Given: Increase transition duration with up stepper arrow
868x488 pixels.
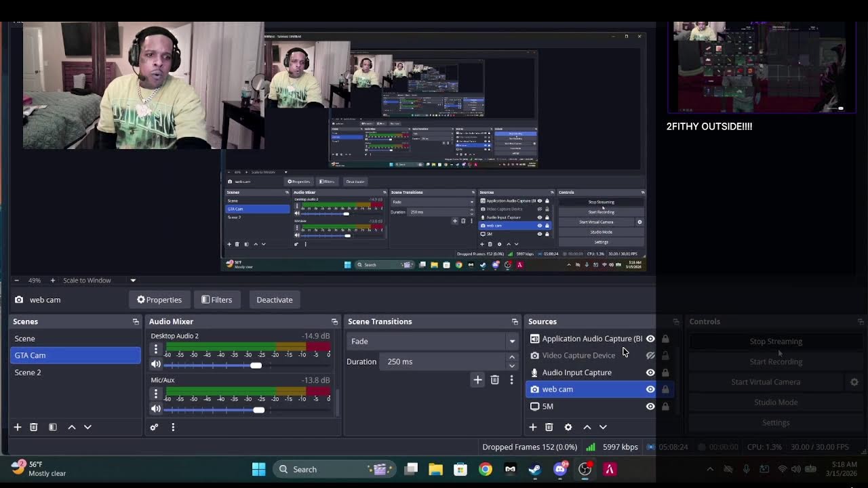Looking at the screenshot, I should pos(512,357).
